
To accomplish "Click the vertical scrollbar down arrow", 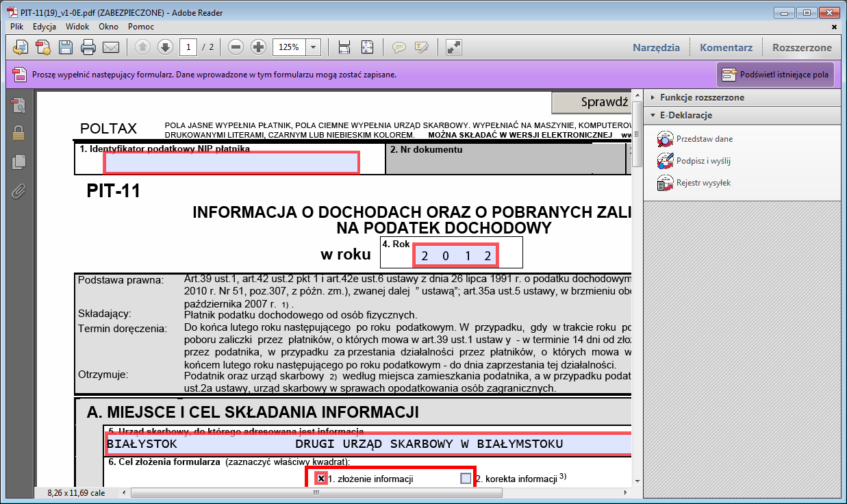I will point(636,481).
